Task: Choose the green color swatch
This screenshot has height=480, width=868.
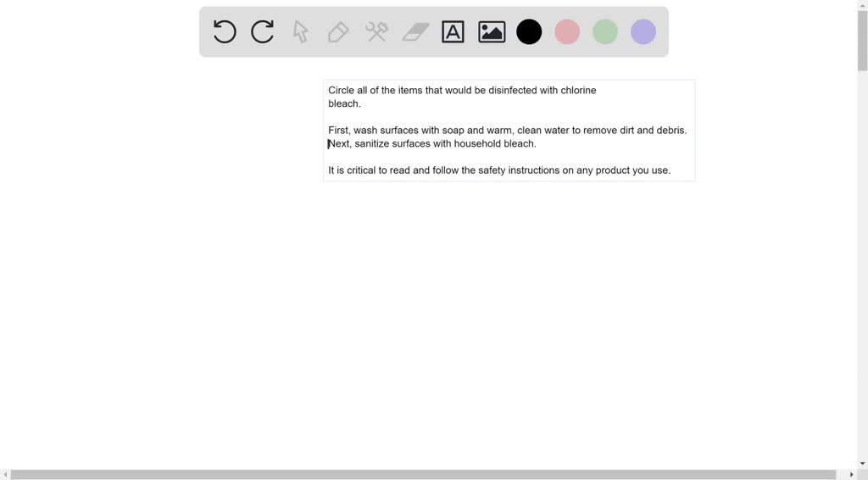Action: [605, 31]
